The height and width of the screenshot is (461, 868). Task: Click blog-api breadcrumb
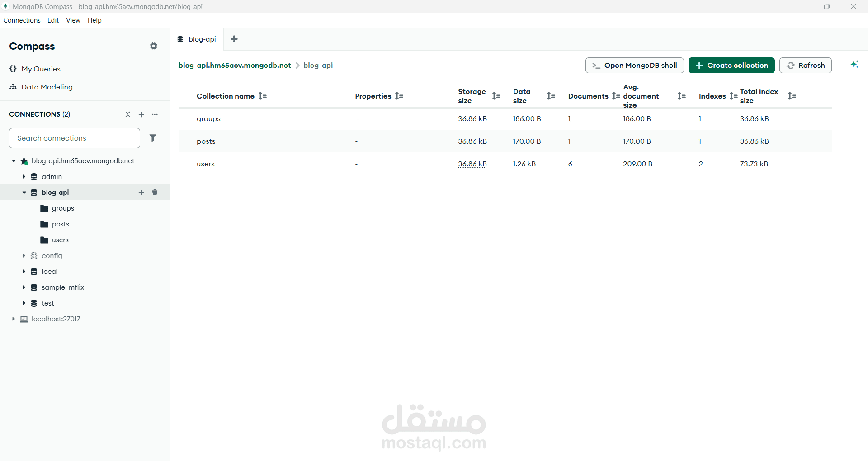(318, 65)
